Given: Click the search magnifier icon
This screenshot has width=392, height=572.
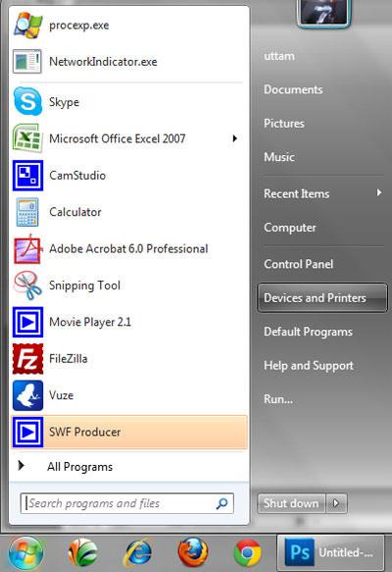Looking at the screenshot, I should (x=221, y=503).
